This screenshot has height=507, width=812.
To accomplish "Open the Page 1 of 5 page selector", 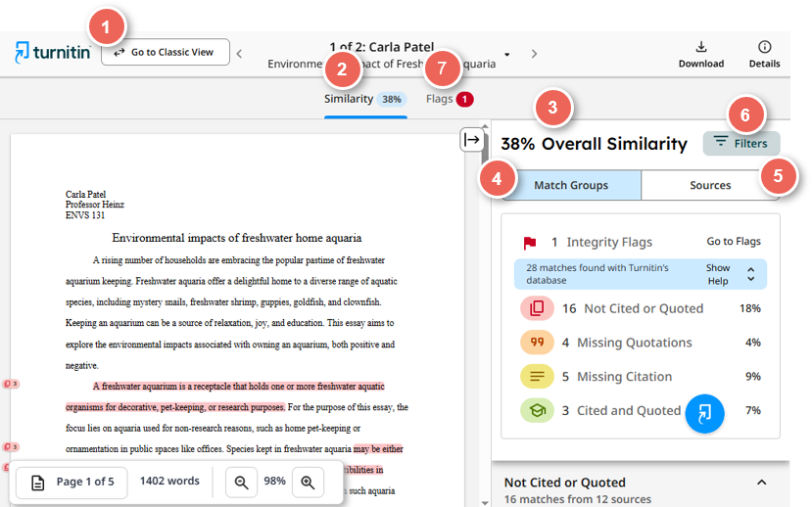I will pyautogui.click(x=72, y=483).
